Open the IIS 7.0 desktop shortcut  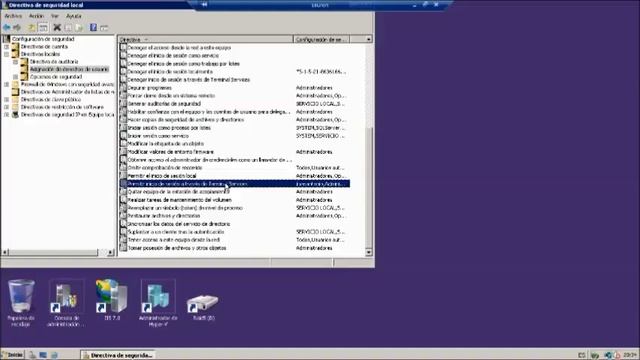click(112, 300)
